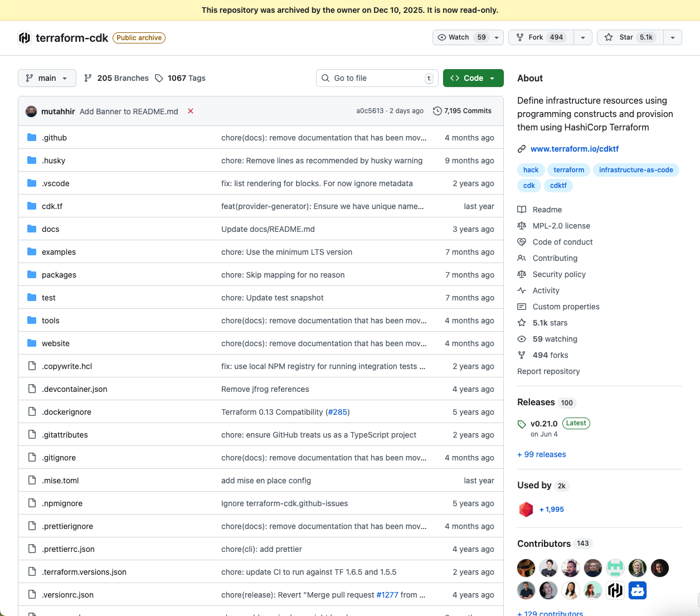
Task: Click Report repository link
Action: point(548,371)
